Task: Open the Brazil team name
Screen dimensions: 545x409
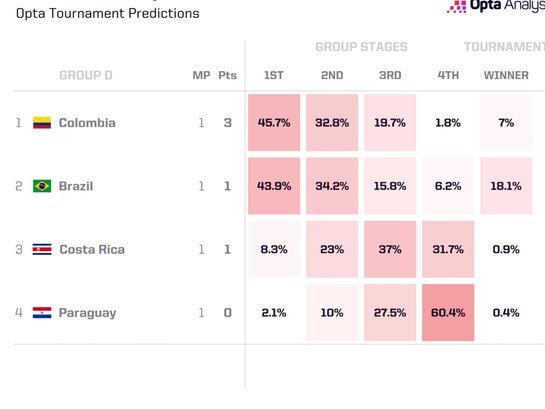Action: (x=76, y=186)
